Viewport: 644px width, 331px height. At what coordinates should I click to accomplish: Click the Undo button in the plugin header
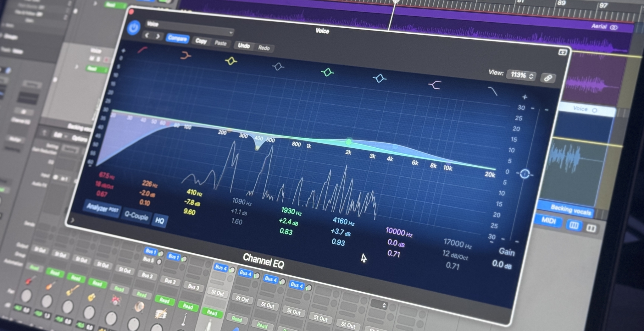pos(244,46)
